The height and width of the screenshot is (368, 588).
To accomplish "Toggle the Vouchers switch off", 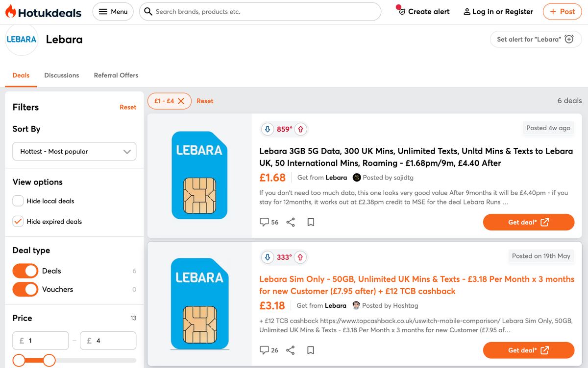I will (25, 289).
